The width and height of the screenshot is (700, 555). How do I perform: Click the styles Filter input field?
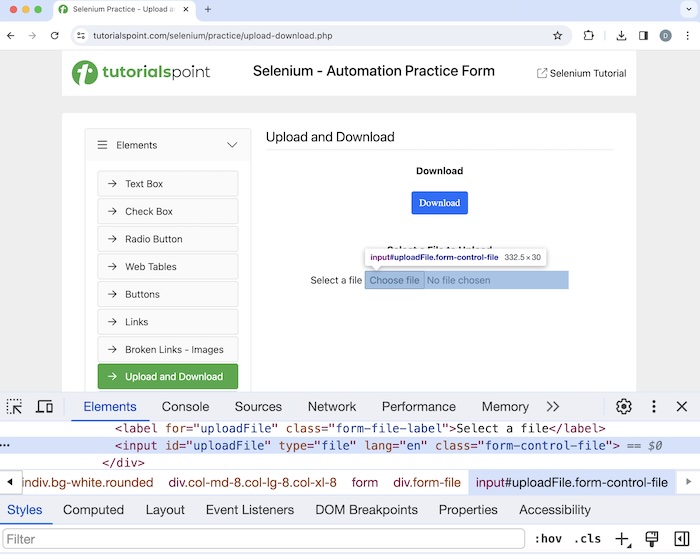pyautogui.click(x=264, y=539)
